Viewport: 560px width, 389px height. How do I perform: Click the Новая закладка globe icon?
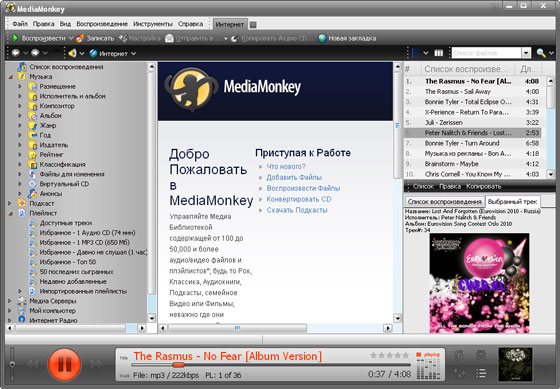click(322, 38)
